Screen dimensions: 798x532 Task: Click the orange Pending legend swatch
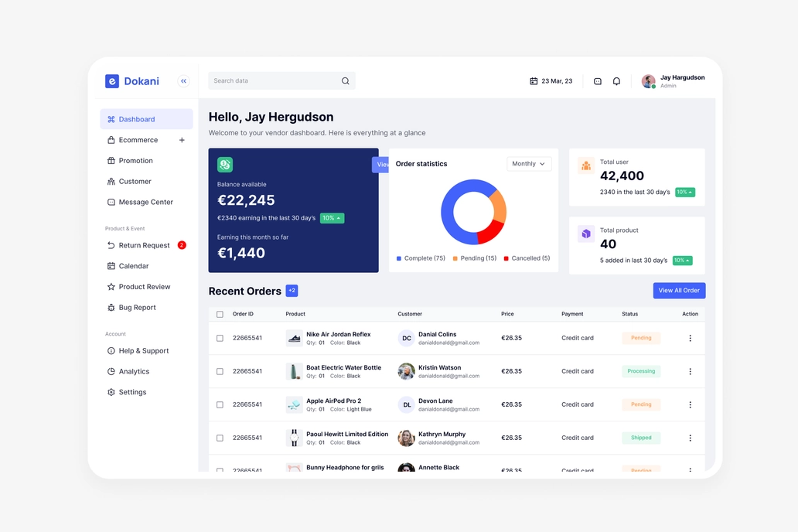[x=455, y=258]
